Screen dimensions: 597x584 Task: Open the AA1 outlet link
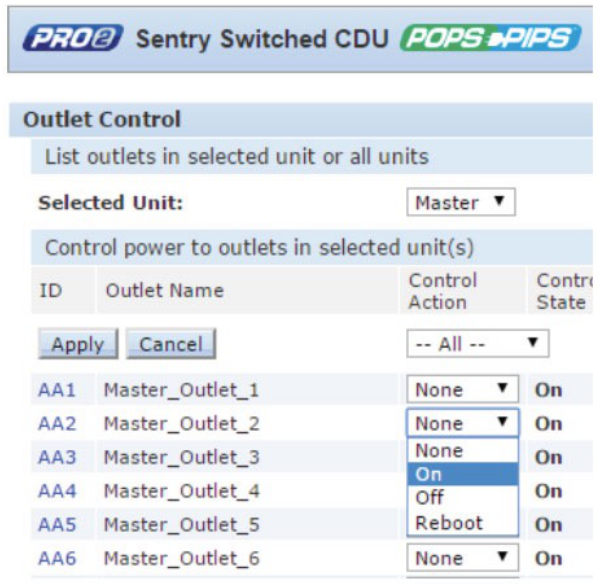57,390
